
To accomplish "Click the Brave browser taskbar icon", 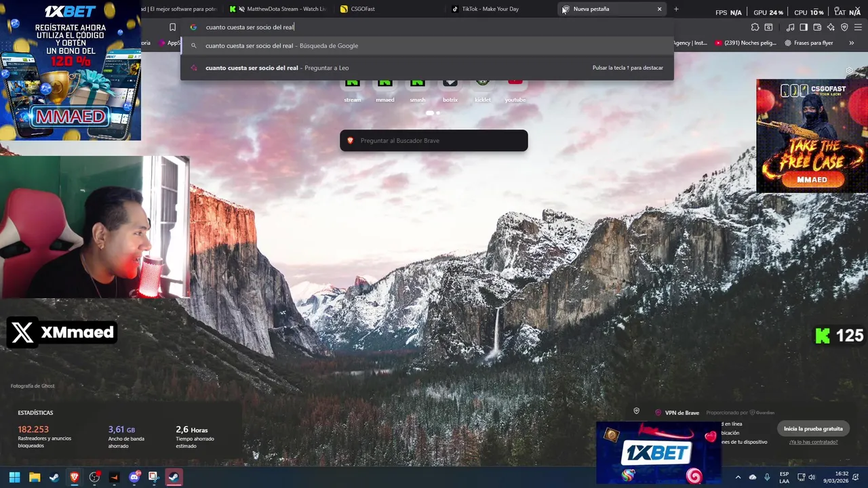I will (75, 477).
